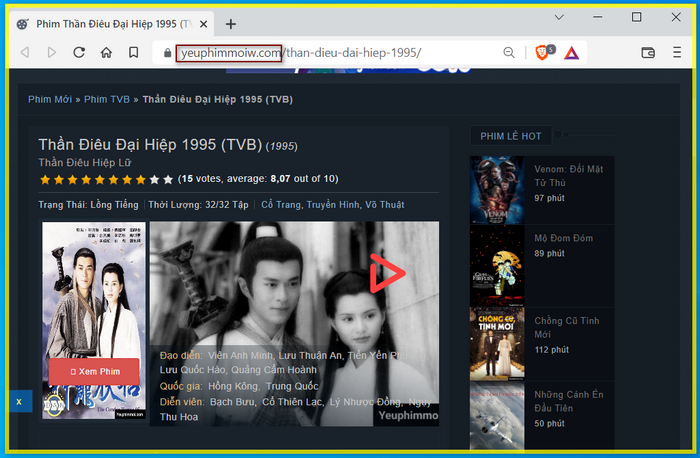Rate the film with the tenth star
This screenshot has width=700, height=458.
point(168,179)
